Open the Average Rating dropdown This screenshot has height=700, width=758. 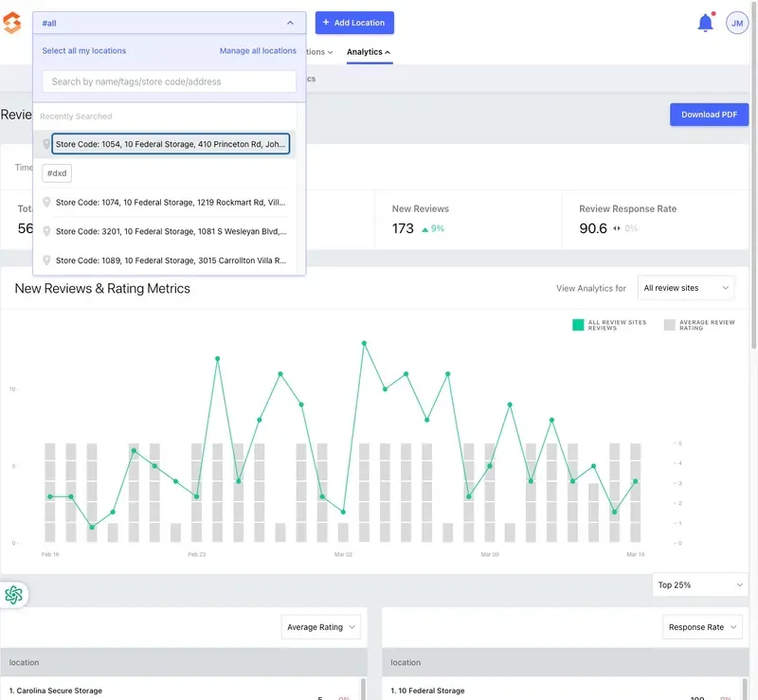click(x=321, y=627)
